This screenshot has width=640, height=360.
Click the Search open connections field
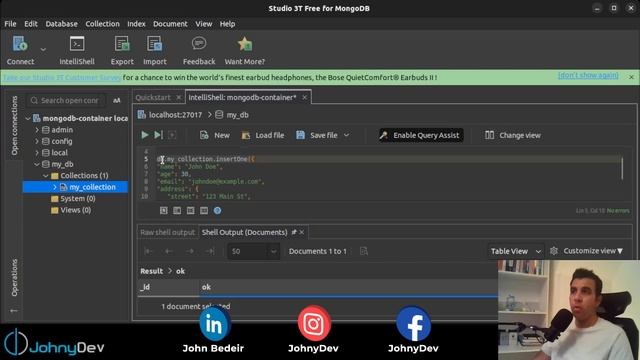click(66, 100)
